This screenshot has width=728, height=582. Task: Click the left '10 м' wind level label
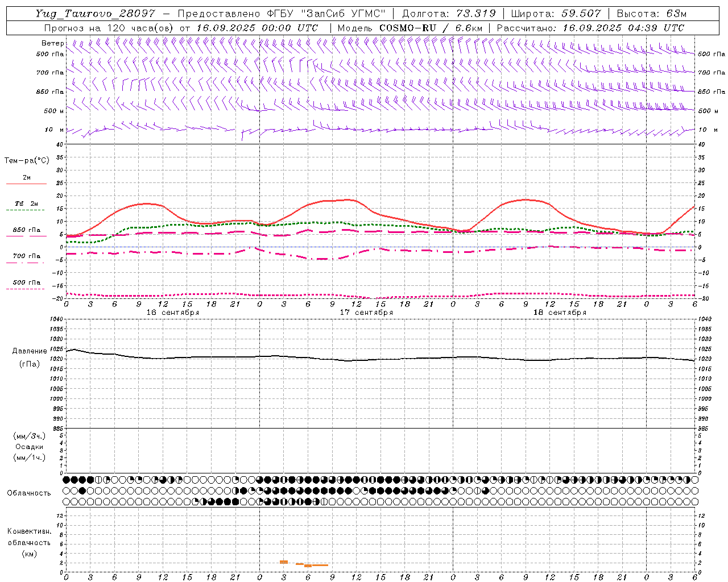54,130
